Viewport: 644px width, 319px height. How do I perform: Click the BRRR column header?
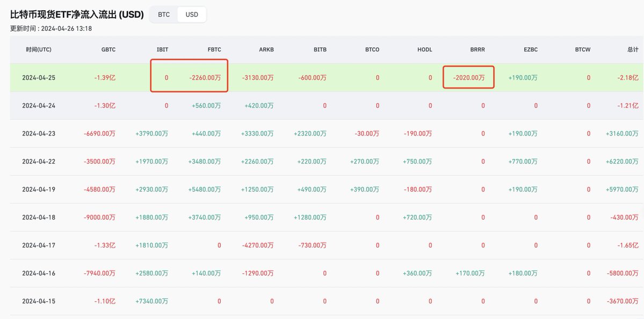[x=477, y=49]
